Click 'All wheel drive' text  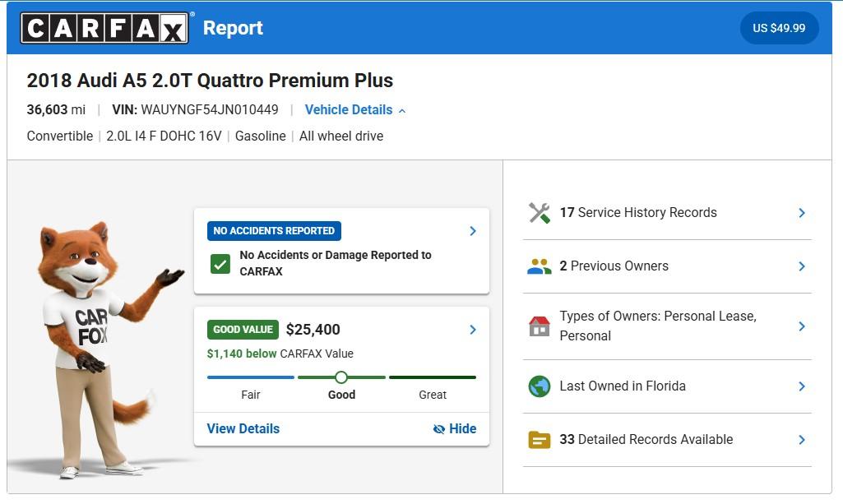click(x=341, y=136)
